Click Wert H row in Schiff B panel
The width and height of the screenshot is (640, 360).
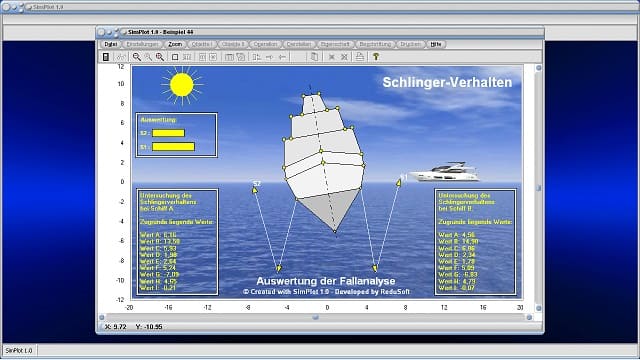(x=457, y=281)
